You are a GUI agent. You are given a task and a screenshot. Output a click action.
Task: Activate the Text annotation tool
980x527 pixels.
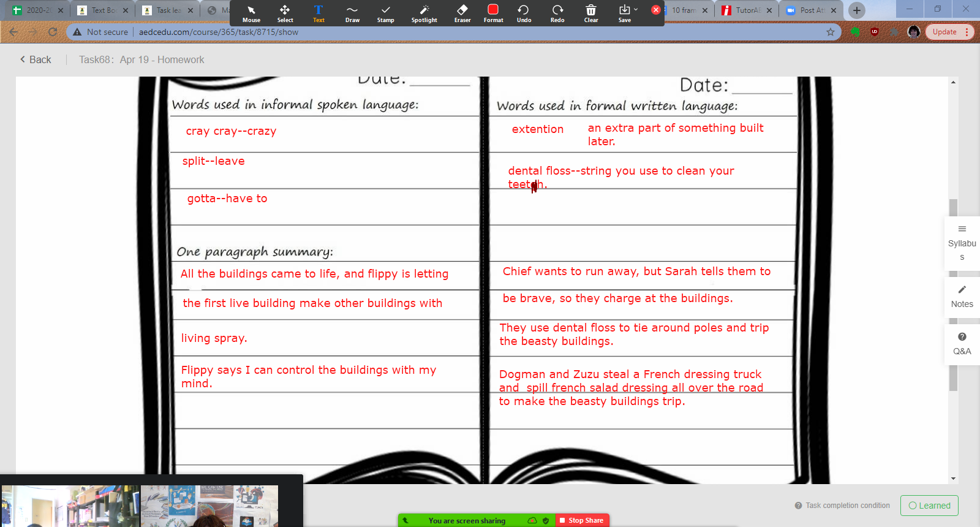(318, 13)
